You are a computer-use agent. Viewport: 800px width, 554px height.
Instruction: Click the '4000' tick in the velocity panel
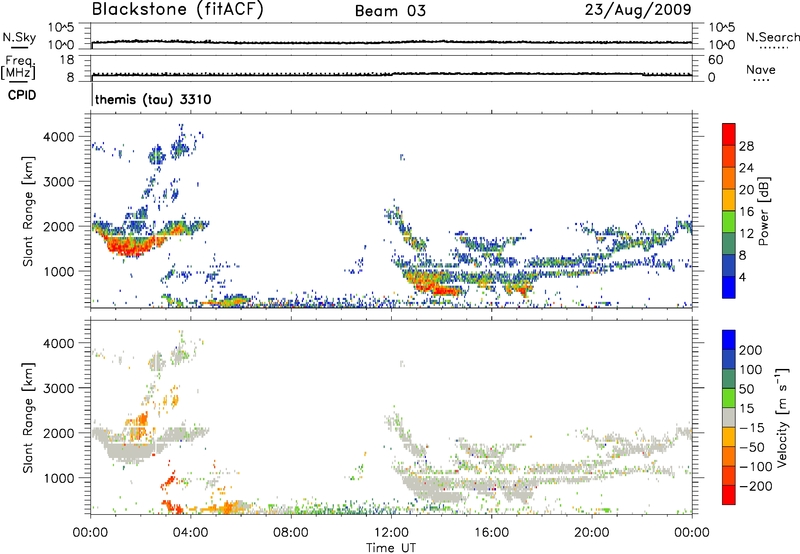(x=59, y=343)
